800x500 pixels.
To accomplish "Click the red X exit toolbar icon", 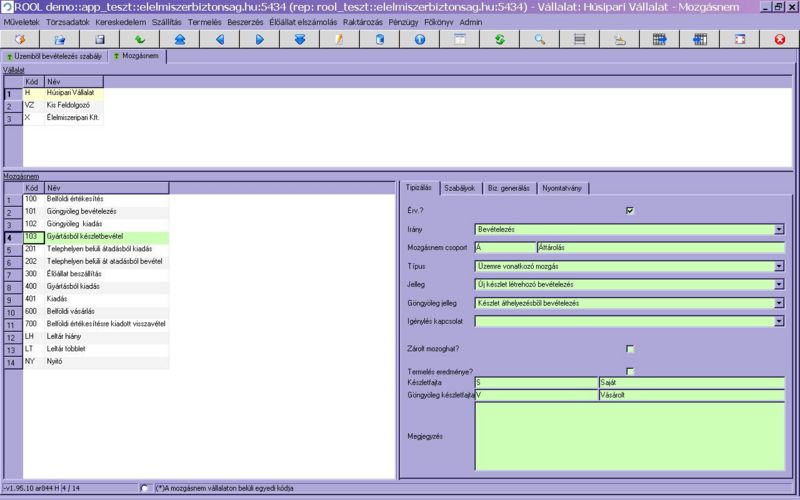I will click(779, 39).
